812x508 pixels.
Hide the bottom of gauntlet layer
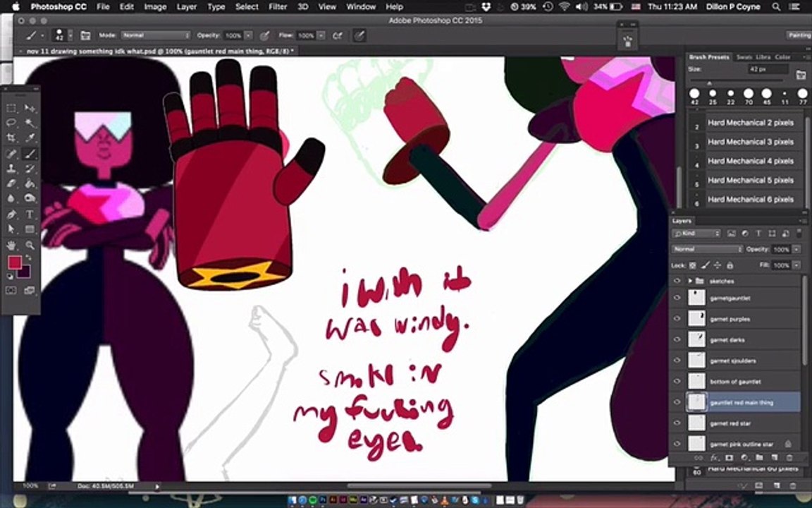pyautogui.click(x=677, y=382)
